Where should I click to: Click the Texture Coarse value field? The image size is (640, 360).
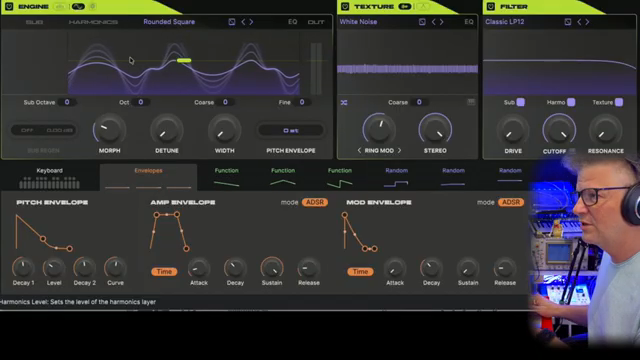(x=419, y=102)
